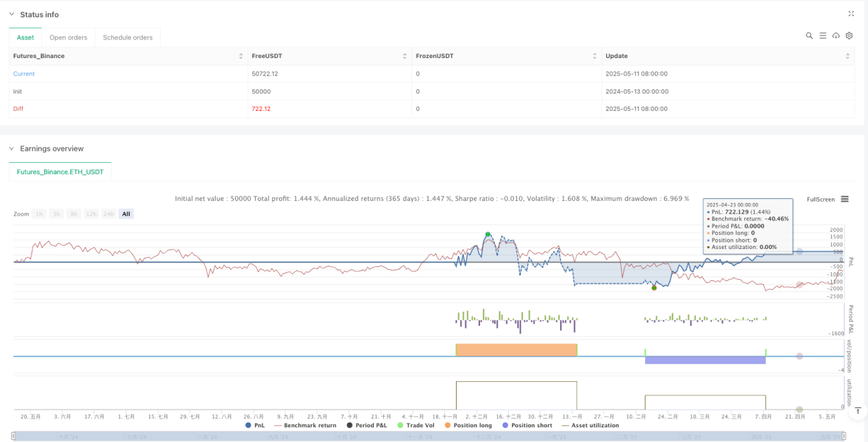Sort by Futures_Binance column arrows
The image size is (868, 442).
click(241, 56)
